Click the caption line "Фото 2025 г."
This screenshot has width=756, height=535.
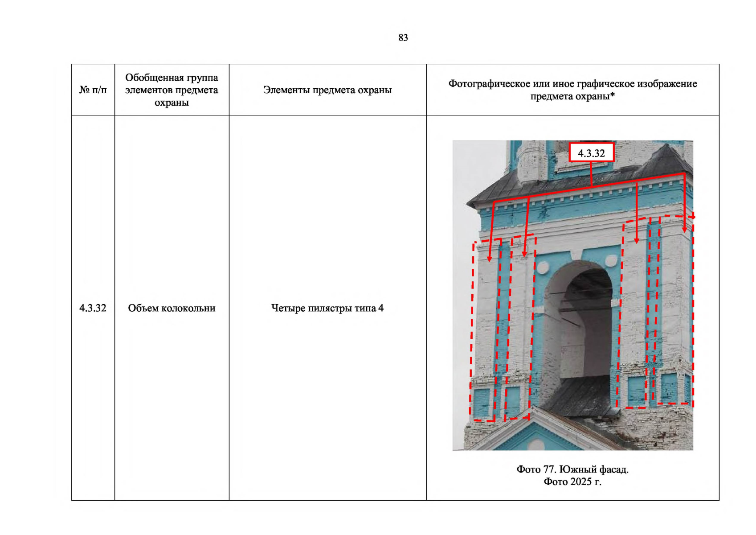point(572,482)
